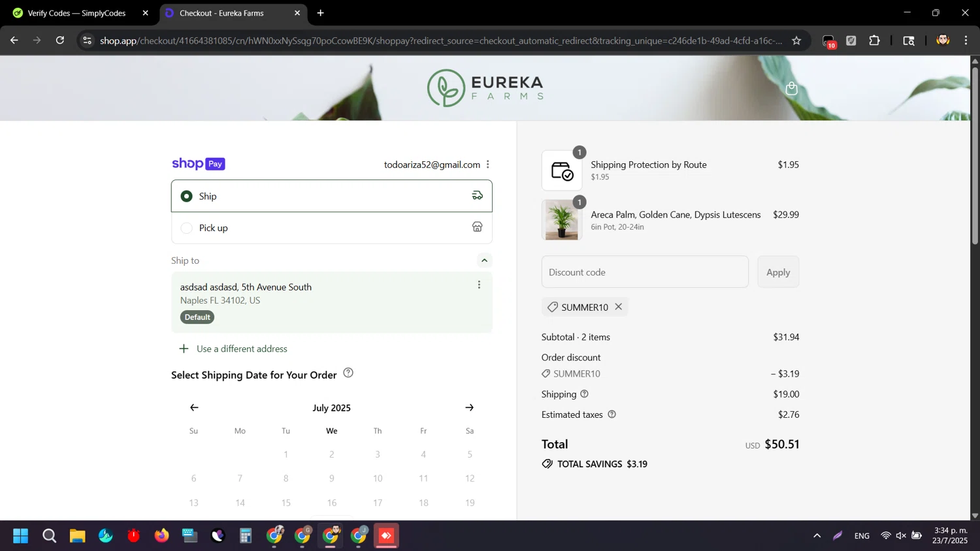The height and width of the screenshot is (551, 980).
Task: Click the shipping truck icon in Ship row
Action: coord(478,195)
